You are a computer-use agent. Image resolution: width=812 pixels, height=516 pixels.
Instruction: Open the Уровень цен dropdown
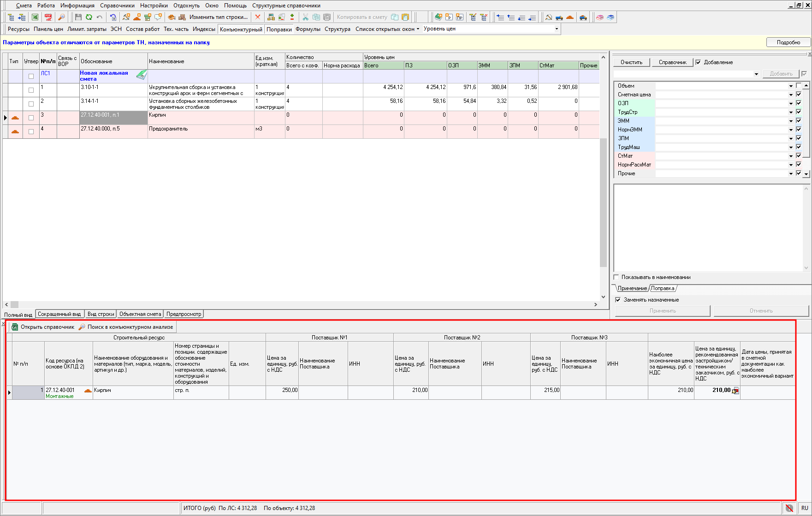(x=557, y=29)
